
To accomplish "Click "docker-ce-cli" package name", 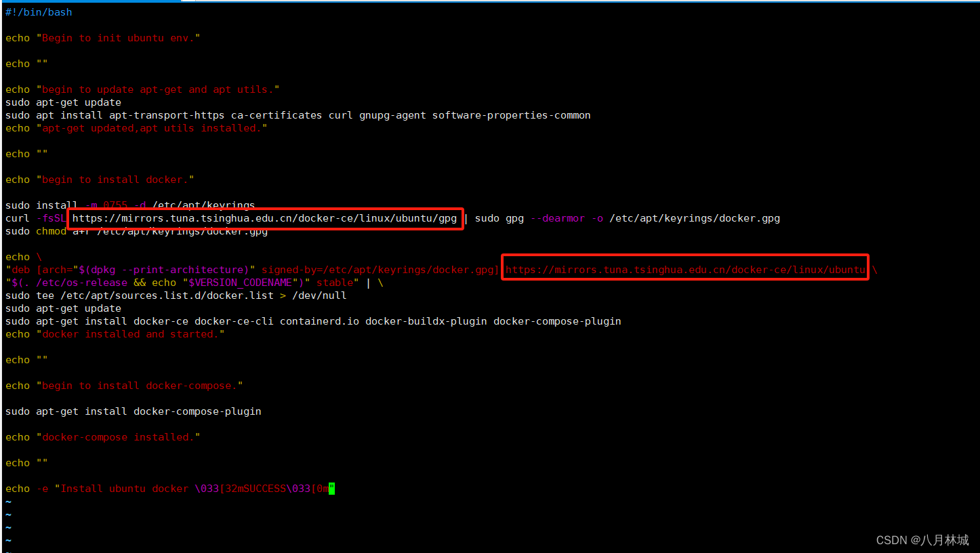I will click(234, 321).
